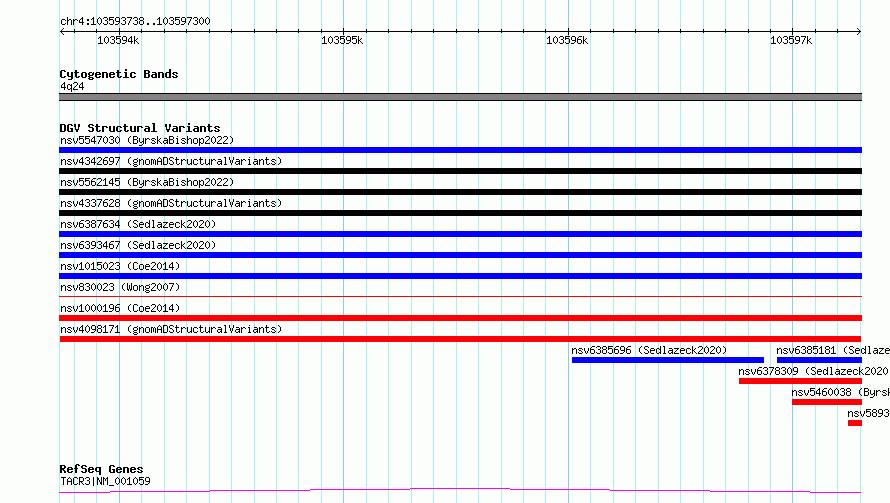Click the black nsv4337628 variant bar
The height and width of the screenshot is (503, 890).
tap(460, 213)
